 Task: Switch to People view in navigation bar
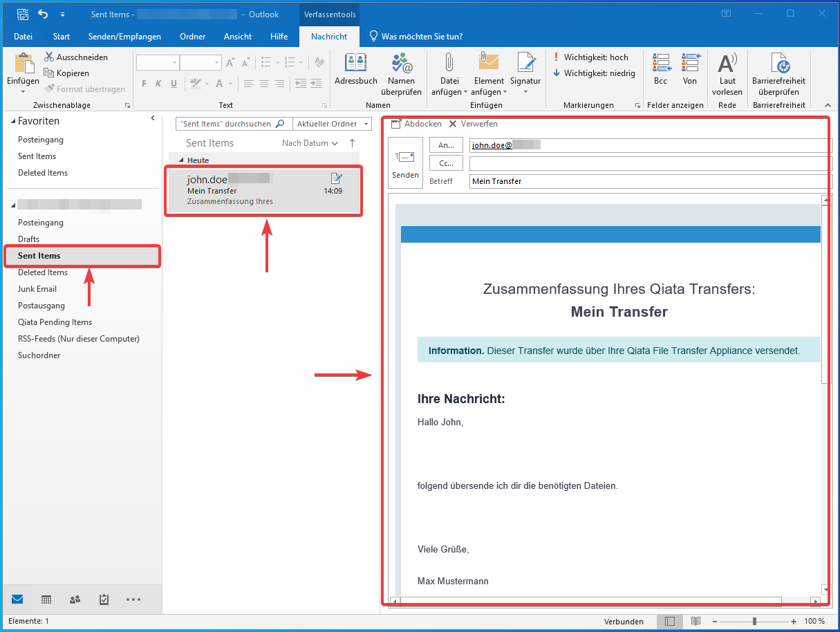pos(75,600)
